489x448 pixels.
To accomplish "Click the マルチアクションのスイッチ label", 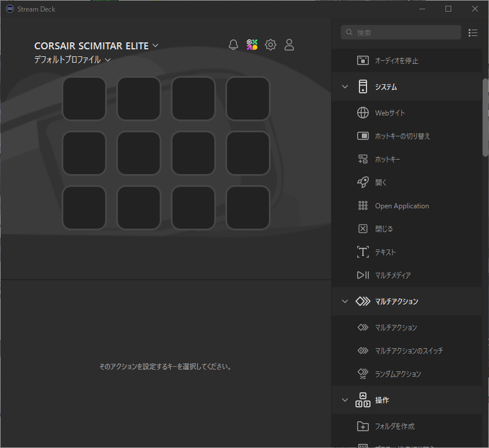I will point(408,351).
